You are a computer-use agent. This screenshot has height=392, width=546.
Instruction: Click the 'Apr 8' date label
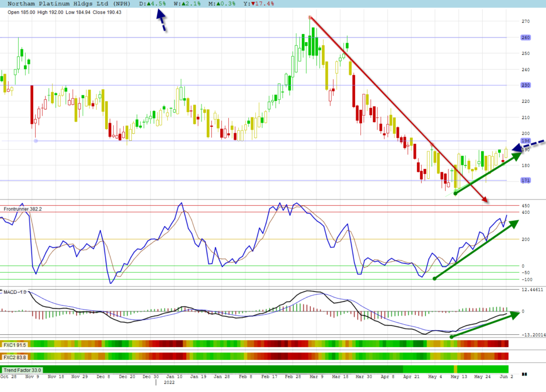pos(387,377)
